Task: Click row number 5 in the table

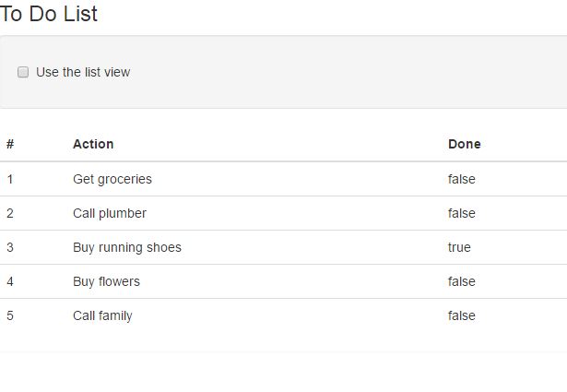Action: pos(10,315)
